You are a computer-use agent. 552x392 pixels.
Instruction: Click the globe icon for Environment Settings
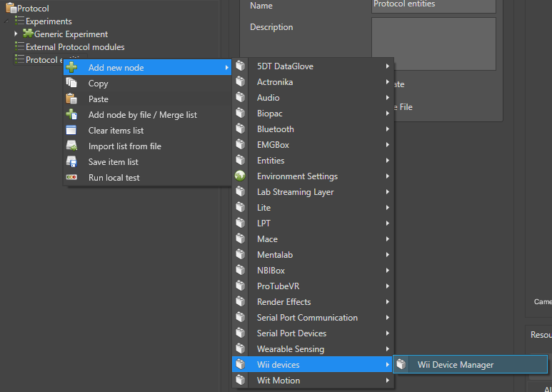(x=240, y=176)
